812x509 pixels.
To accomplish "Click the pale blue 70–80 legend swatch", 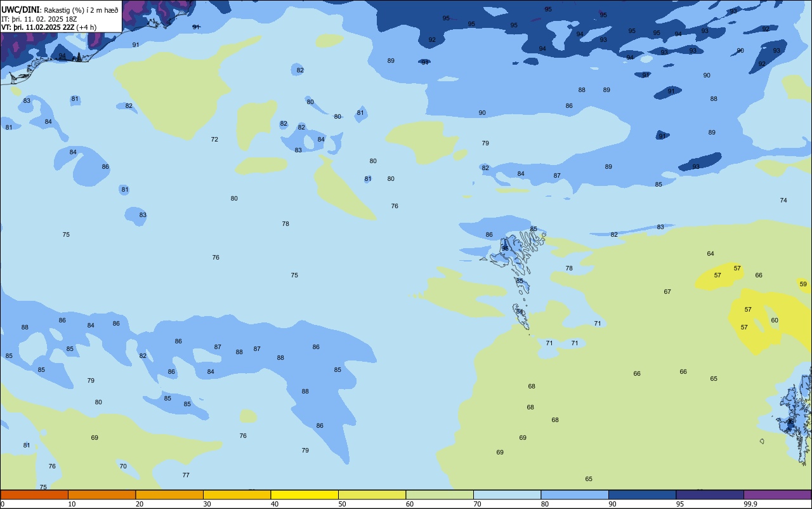I will click(507, 494).
